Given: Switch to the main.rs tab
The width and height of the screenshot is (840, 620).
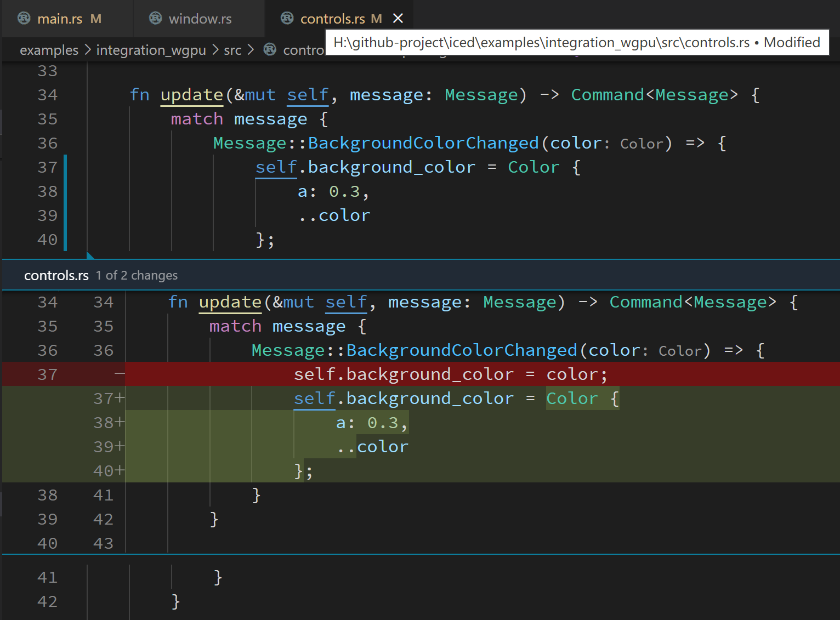Looking at the screenshot, I should (60, 18).
